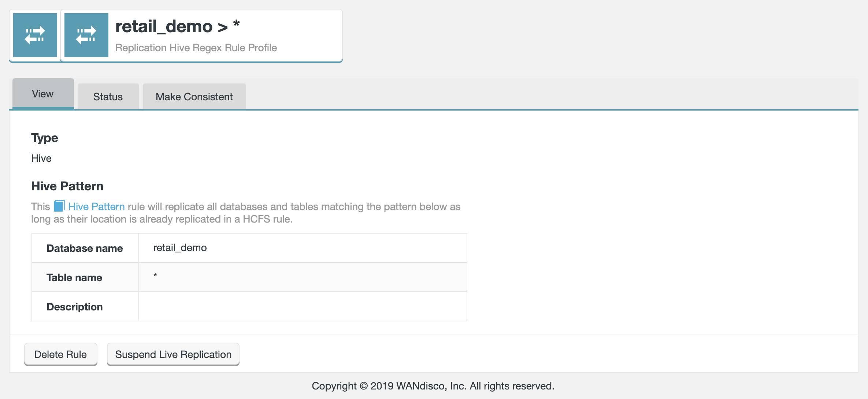
Task: Click the book icon beside Hive Pattern
Action: [x=59, y=206]
